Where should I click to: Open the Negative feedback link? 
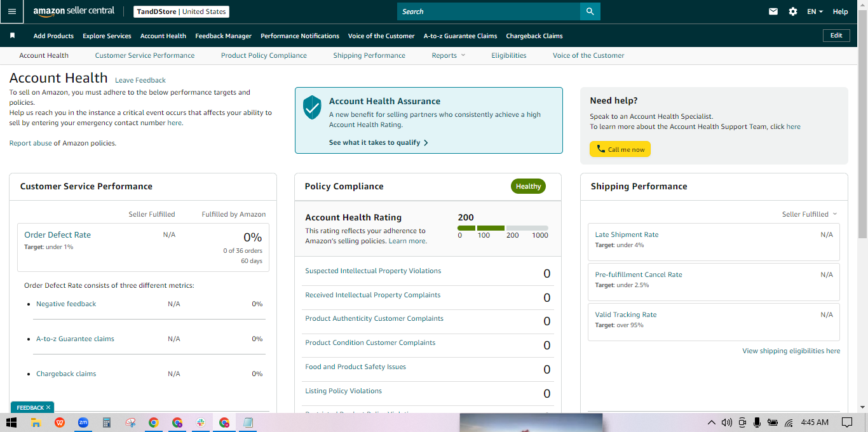point(66,304)
